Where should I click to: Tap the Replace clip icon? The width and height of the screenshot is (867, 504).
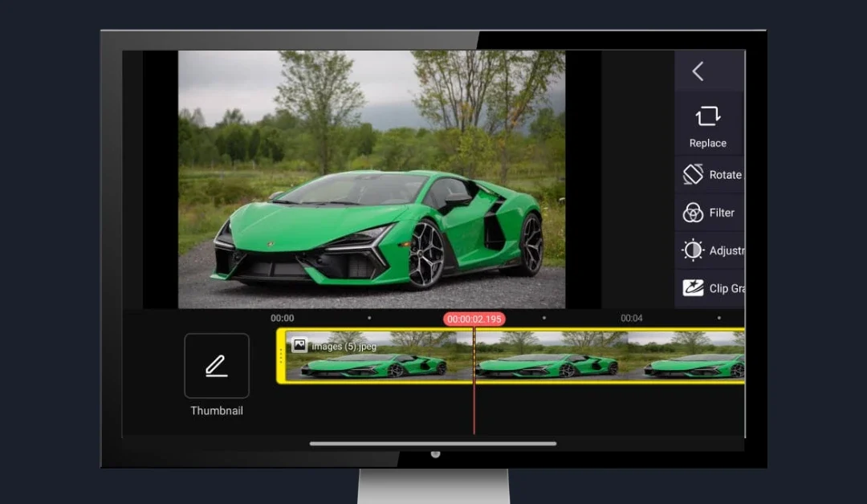pos(707,116)
